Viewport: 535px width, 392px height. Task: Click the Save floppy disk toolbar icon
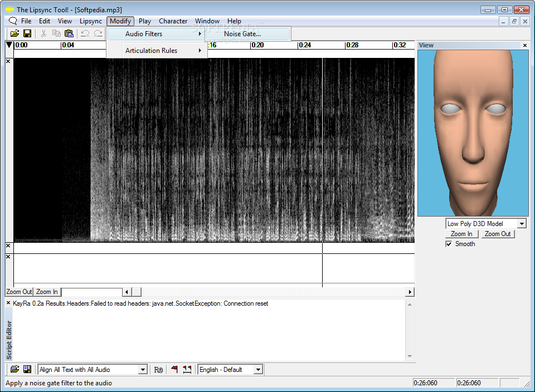pyautogui.click(x=27, y=33)
